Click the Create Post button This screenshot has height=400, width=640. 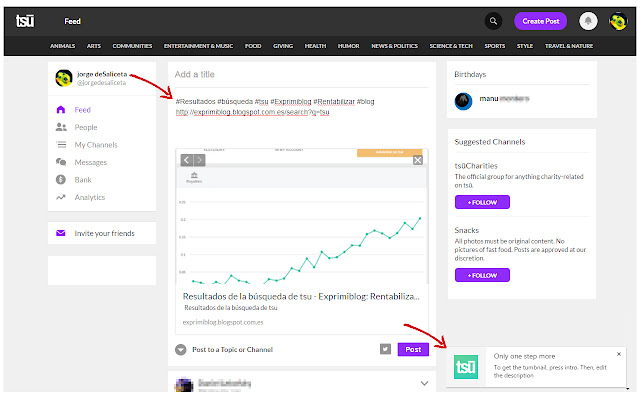coord(540,21)
